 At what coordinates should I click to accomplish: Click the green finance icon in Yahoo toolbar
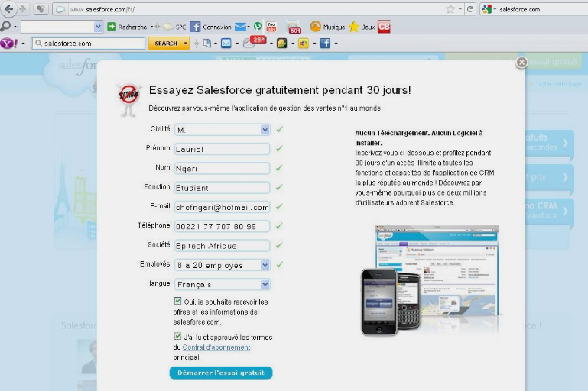tap(281, 44)
